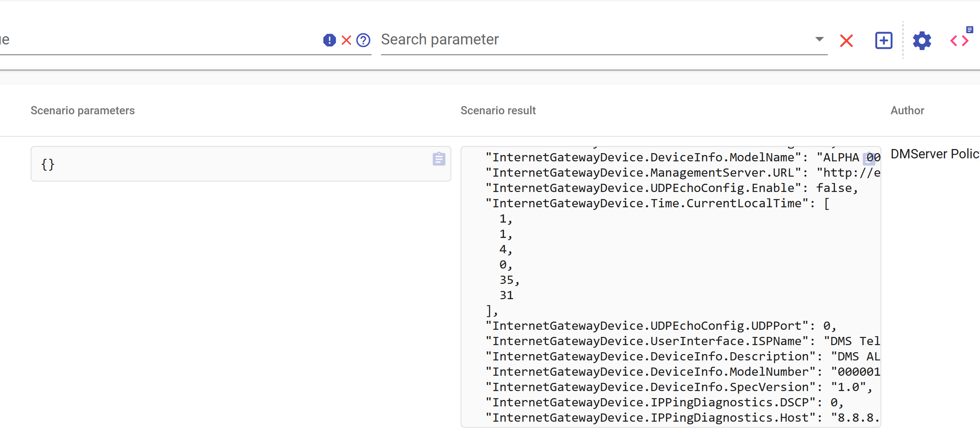Copy scenario parameters using the clipboard icon
This screenshot has width=980, height=434.
[439, 159]
